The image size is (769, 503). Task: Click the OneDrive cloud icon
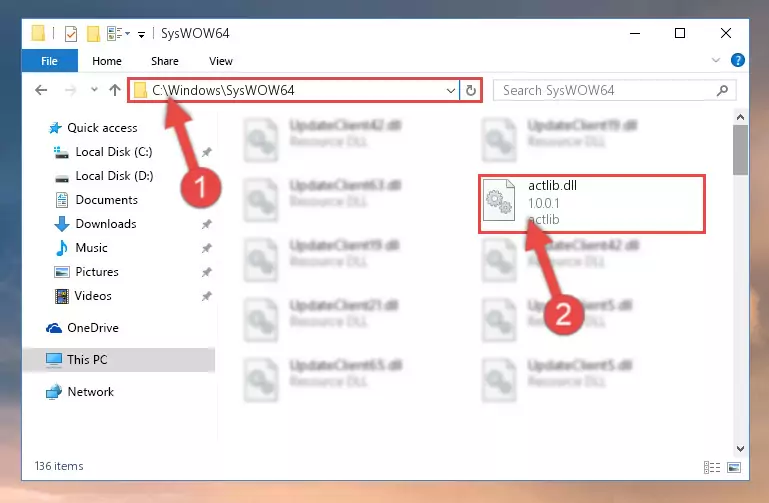pos(54,328)
